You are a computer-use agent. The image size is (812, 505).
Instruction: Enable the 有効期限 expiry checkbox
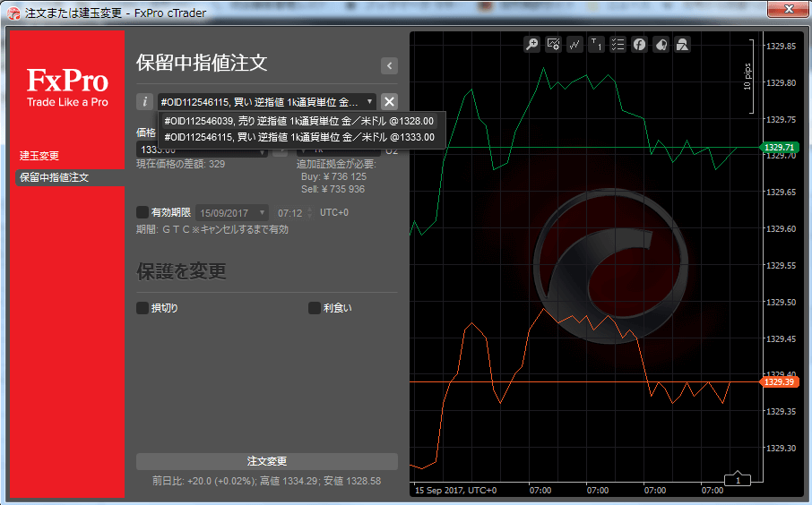(143, 212)
